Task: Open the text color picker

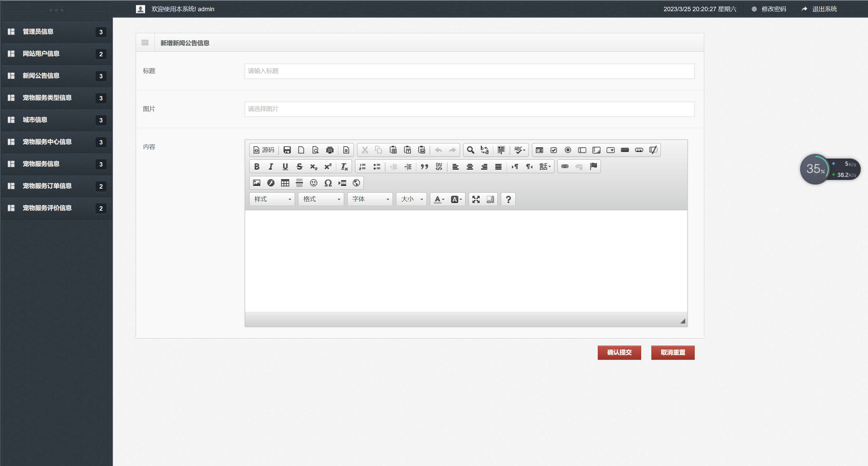Action: click(x=439, y=199)
